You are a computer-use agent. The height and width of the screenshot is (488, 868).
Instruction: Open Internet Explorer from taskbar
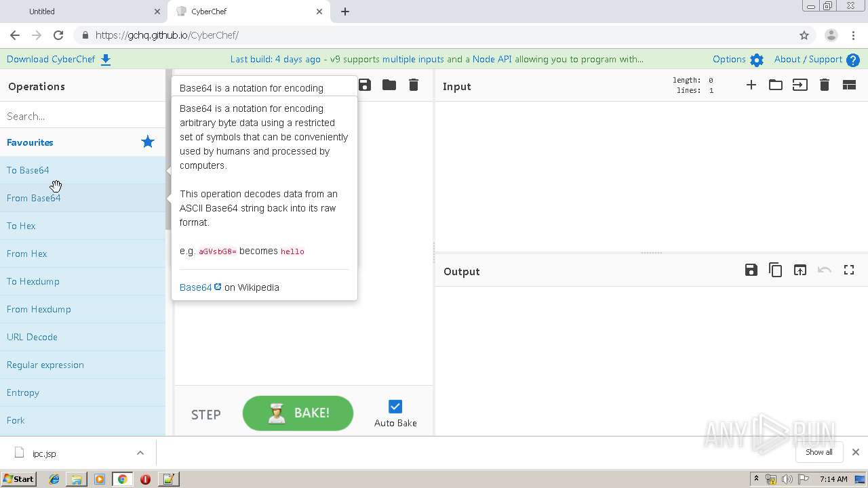click(x=54, y=479)
